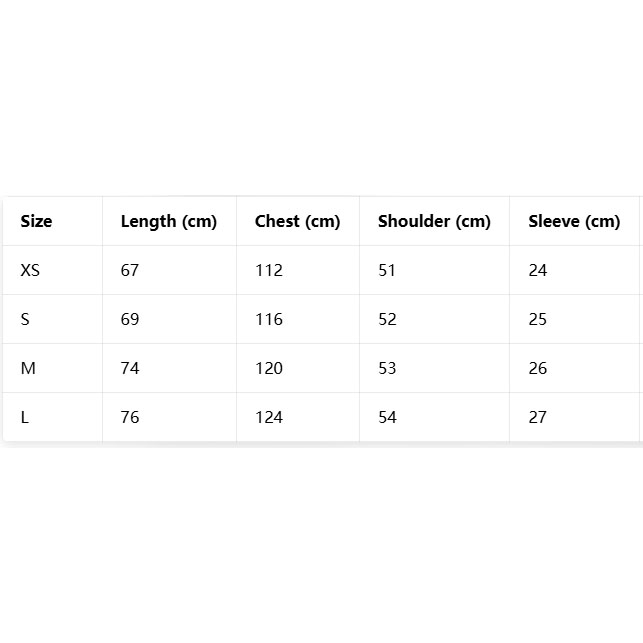Click the Shoulder (cm) column header
Viewport: 643px width, 643px height.
[434, 221]
